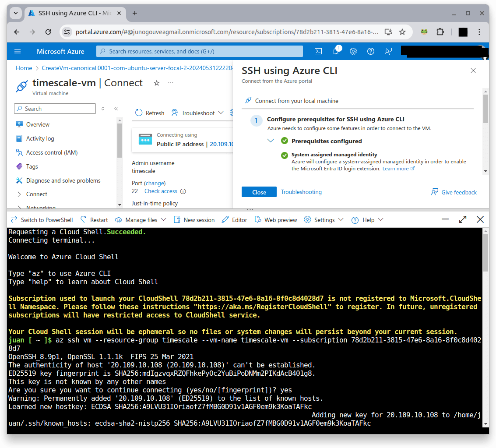Collapse the Prerequisites configured section
The height and width of the screenshot is (448, 496).
(271, 141)
